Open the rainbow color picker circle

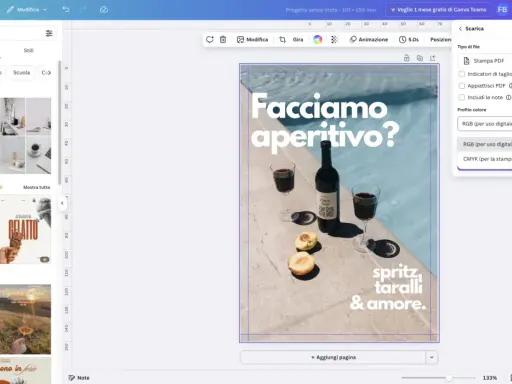pyautogui.click(x=317, y=39)
